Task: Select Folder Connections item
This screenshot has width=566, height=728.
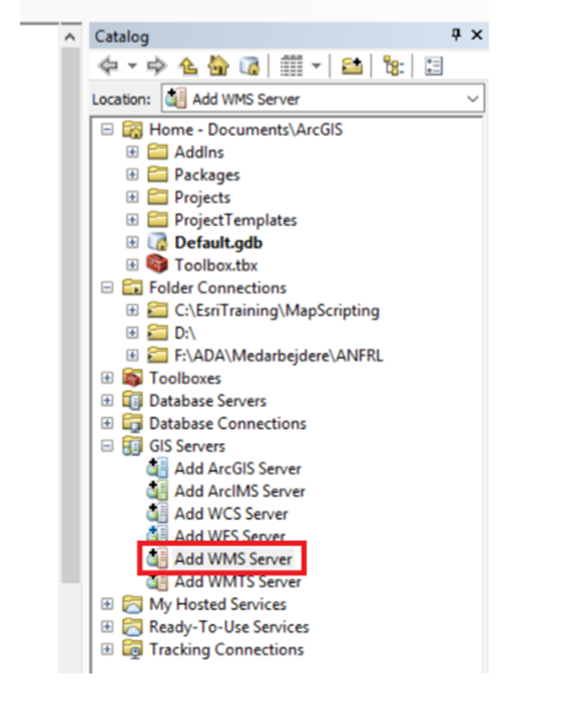Action: click(217, 287)
